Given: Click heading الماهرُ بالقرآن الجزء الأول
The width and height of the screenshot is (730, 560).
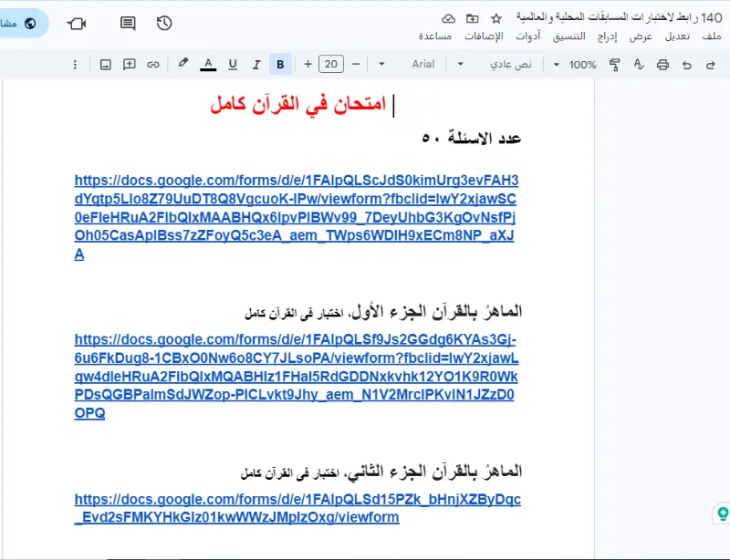Looking at the screenshot, I should coord(437,311).
